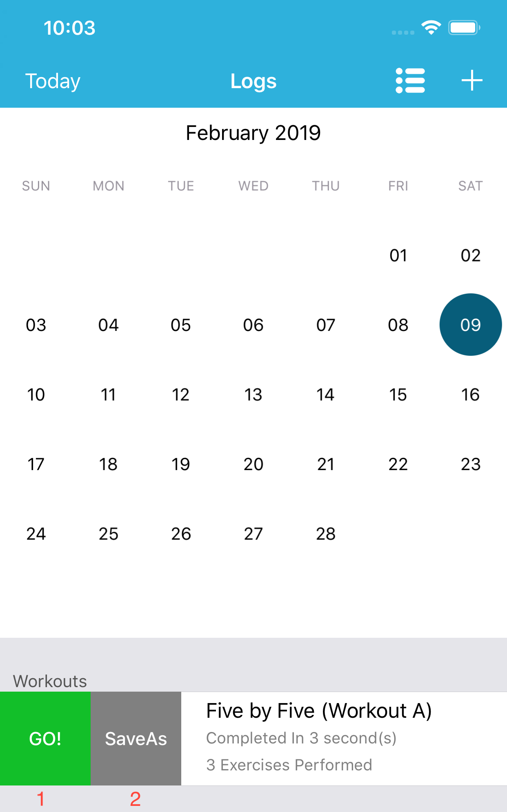Start workout with the GO! button
507x812 pixels.
[45, 739]
